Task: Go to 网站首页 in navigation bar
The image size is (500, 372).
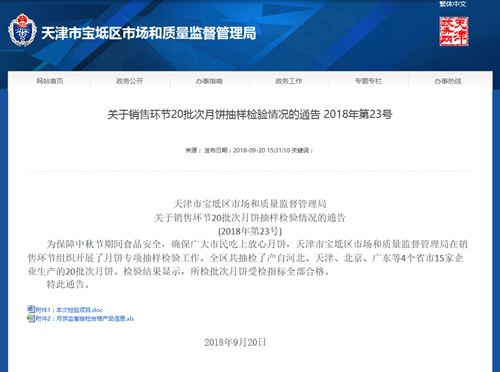Action: coord(50,81)
